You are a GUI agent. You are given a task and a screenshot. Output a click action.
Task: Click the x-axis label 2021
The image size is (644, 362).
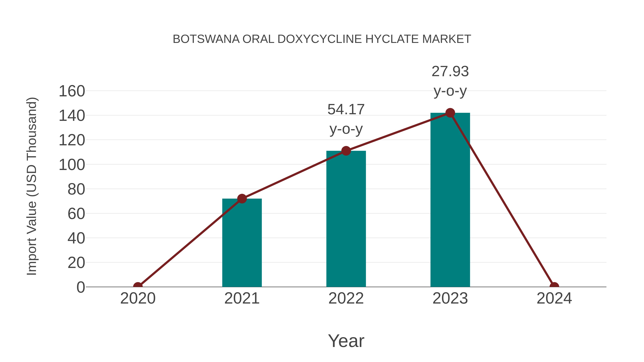click(x=242, y=298)
